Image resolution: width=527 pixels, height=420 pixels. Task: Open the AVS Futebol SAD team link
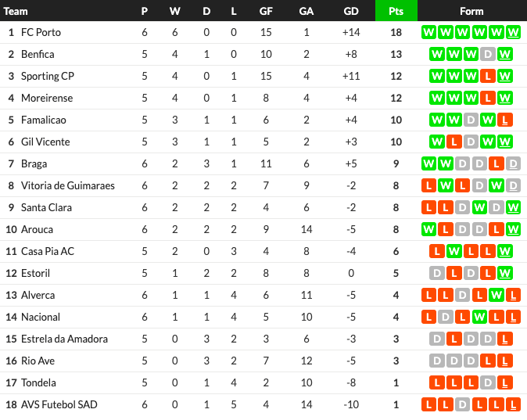(x=59, y=404)
